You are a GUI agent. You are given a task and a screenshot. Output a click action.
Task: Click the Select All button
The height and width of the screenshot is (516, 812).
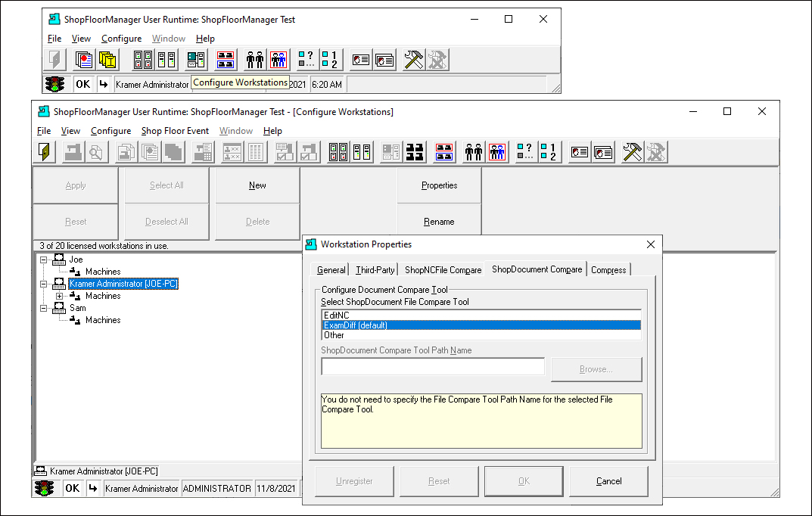coord(166,185)
